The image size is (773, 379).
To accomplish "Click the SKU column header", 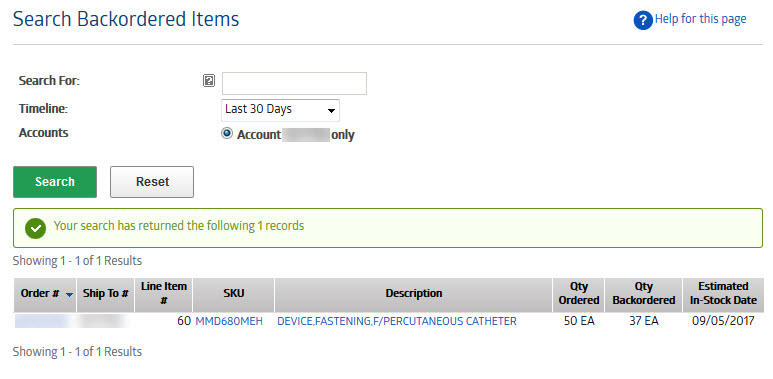I will tap(233, 294).
